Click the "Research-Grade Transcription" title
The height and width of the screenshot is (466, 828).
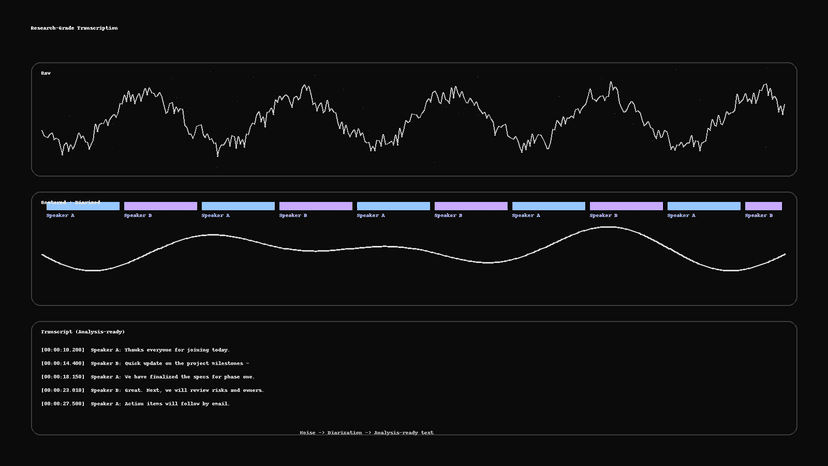click(74, 28)
